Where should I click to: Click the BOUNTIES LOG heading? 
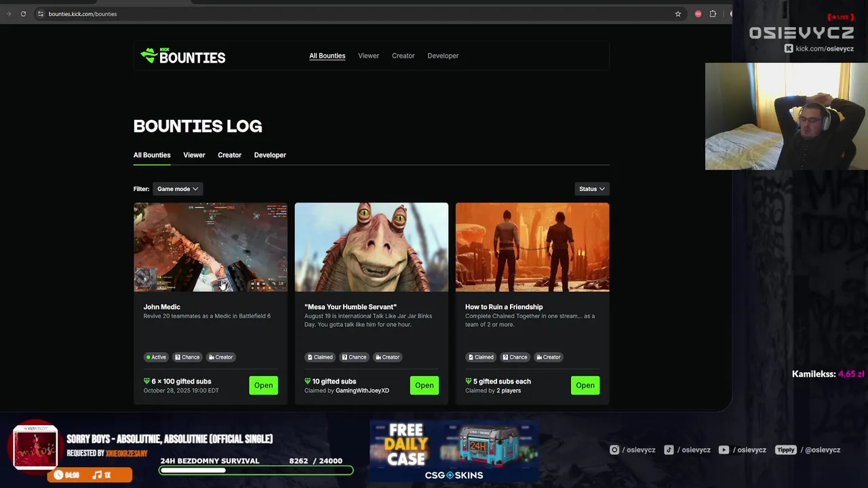coord(197,126)
